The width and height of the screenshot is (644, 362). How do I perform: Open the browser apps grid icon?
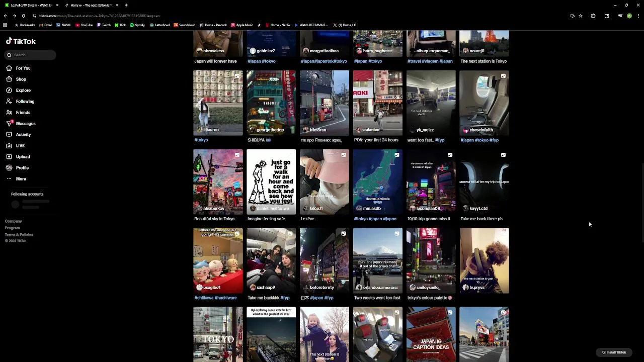(5, 25)
